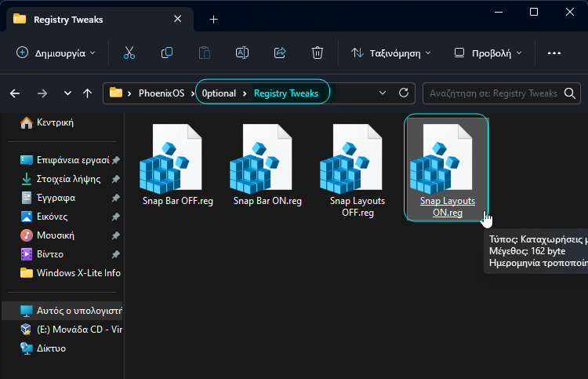The height and width of the screenshot is (379, 588).
Task: Click the search magnifier icon
Action: click(x=570, y=93)
